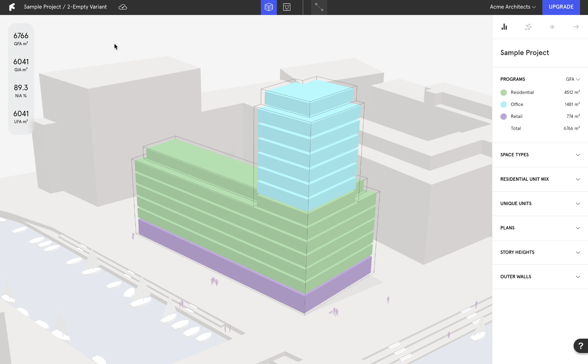Click the NIA % statistic card
The height and width of the screenshot is (364, 588).
pyautogui.click(x=21, y=91)
